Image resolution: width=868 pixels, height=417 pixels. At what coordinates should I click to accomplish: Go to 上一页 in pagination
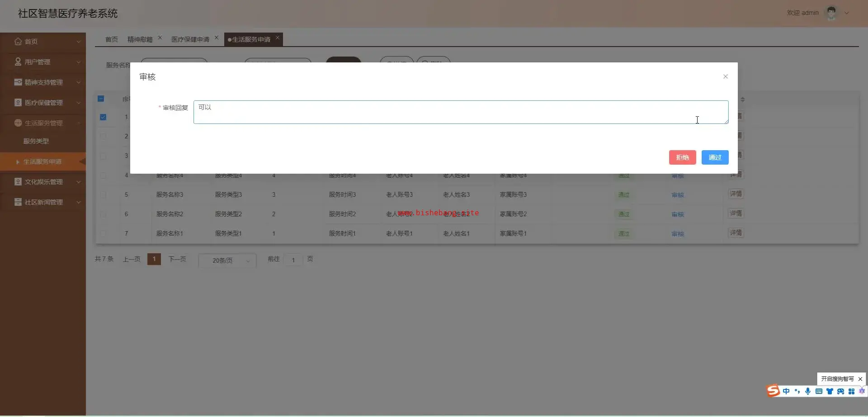coord(132,259)
